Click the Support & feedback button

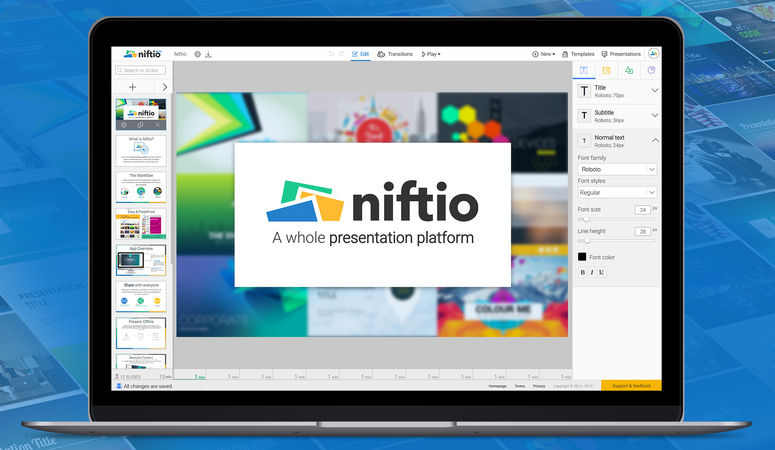tap(631, 386)
